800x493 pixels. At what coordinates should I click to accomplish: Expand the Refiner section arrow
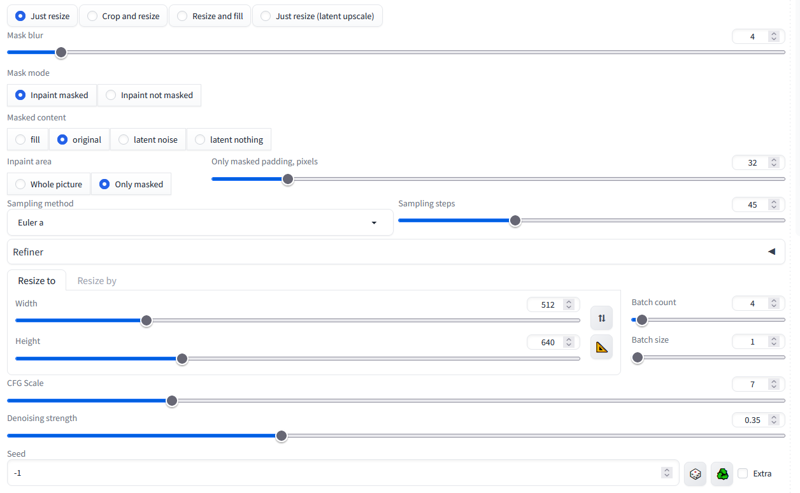771,252
